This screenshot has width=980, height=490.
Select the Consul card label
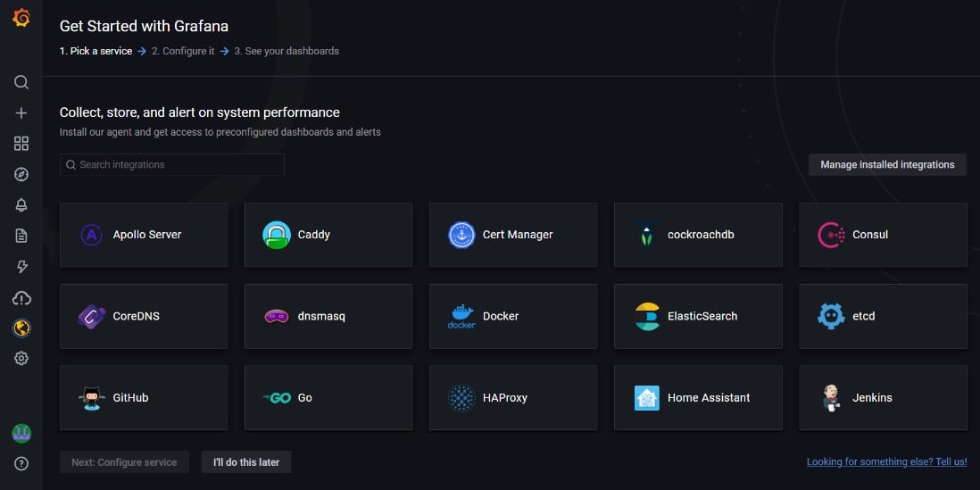click(x=870, y=235)
